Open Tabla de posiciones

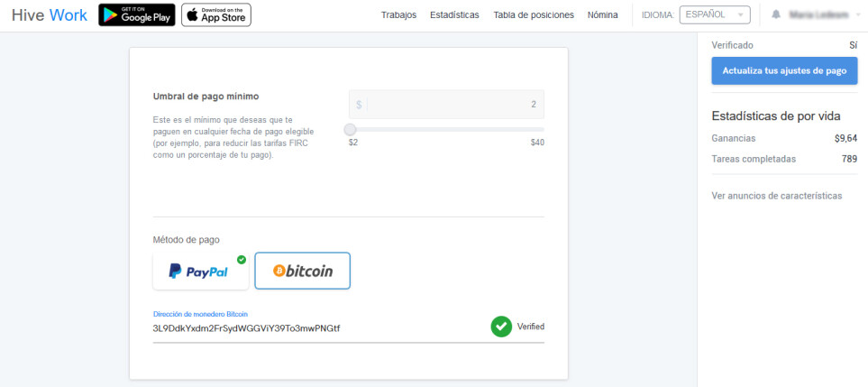click(534, 15)
